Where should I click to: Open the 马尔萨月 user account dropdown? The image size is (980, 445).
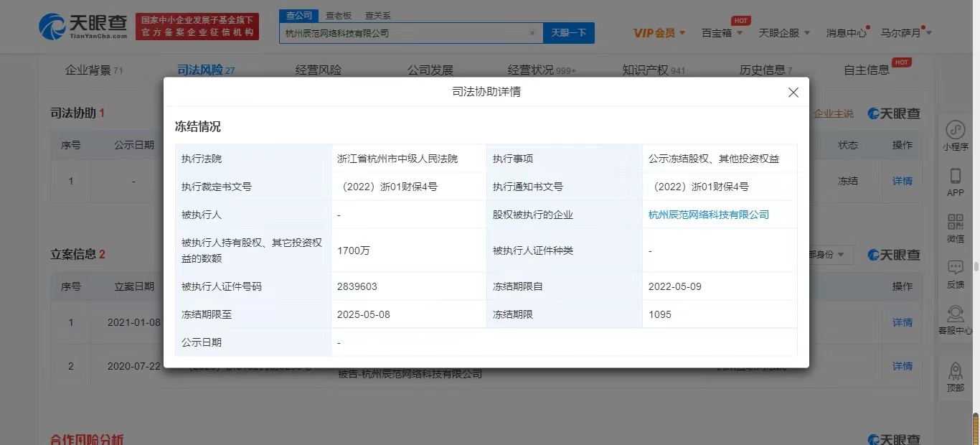click(x=906, y=33)
